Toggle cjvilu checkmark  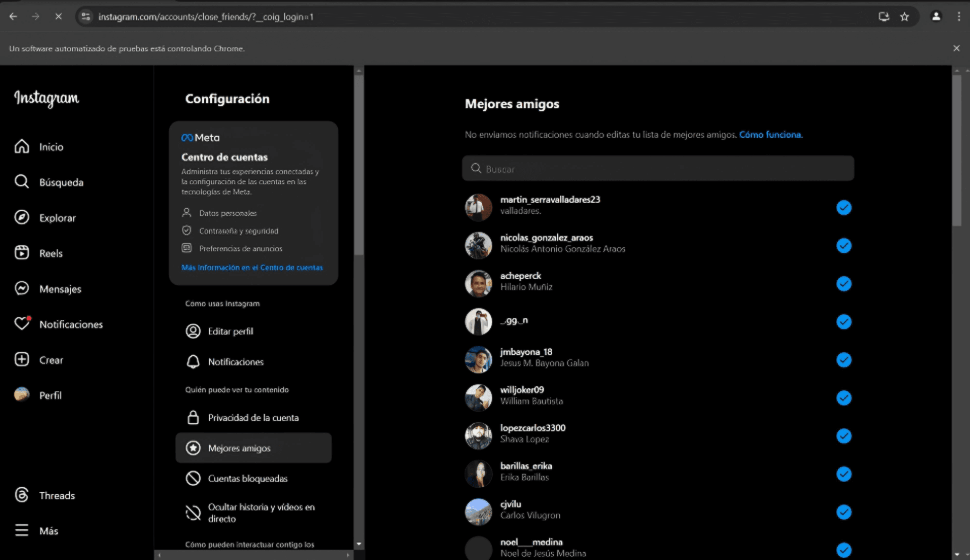click(844, 512)
